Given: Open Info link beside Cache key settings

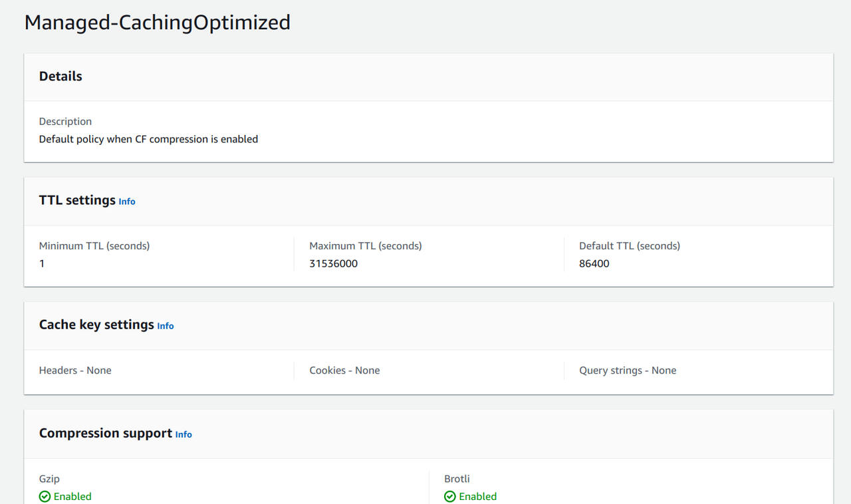Looking at the screenshot, I should point(166,326).
